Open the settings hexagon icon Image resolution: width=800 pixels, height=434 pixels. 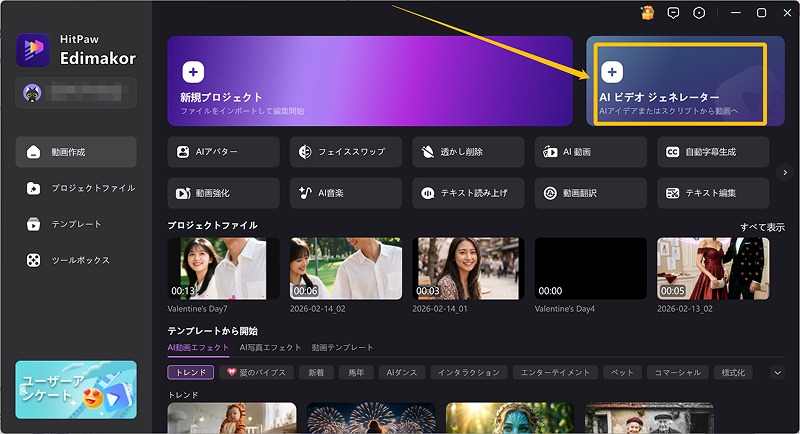tap(699, 13)
